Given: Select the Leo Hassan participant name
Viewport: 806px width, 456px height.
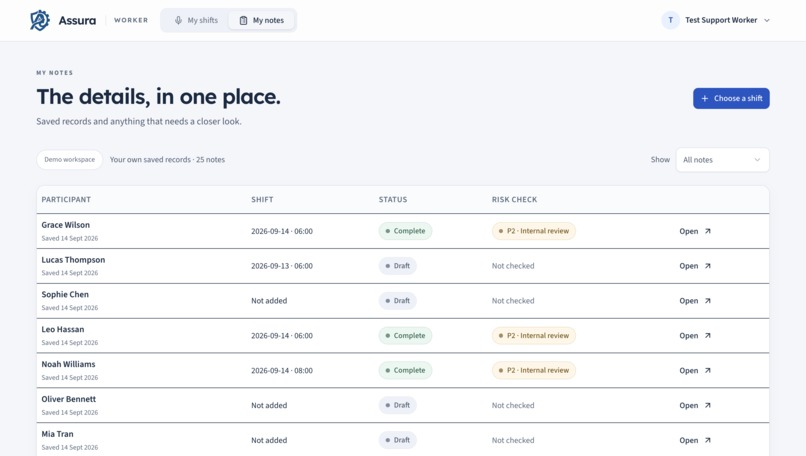Looking at the screenshot, I should coord(63,330).
